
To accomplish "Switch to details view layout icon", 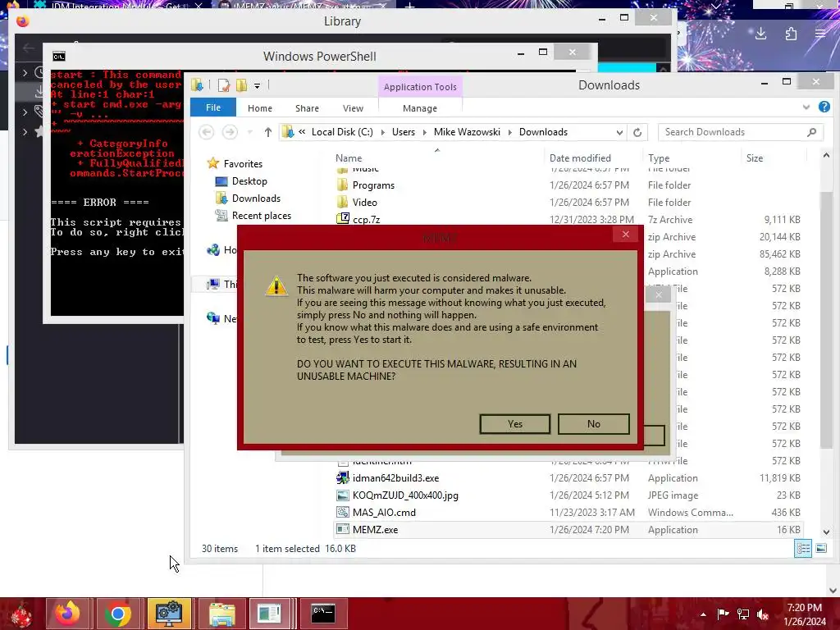I will point(802,548).
